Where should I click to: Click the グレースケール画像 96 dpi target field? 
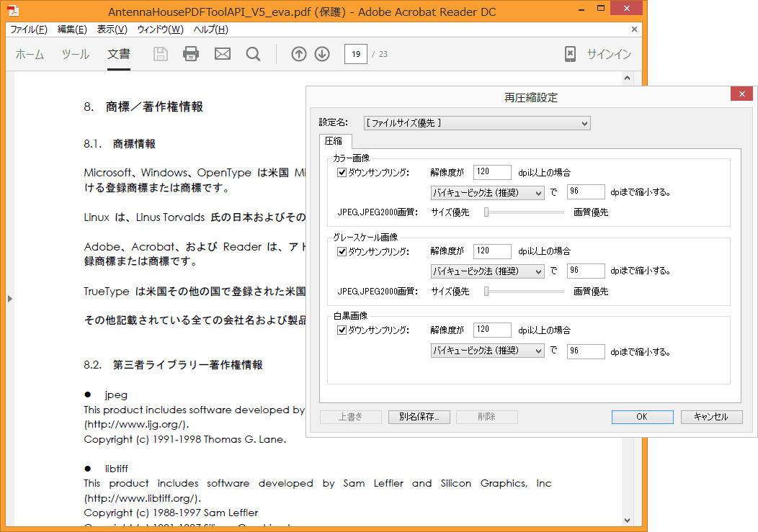pyautogui.click(x=586, y=271)
